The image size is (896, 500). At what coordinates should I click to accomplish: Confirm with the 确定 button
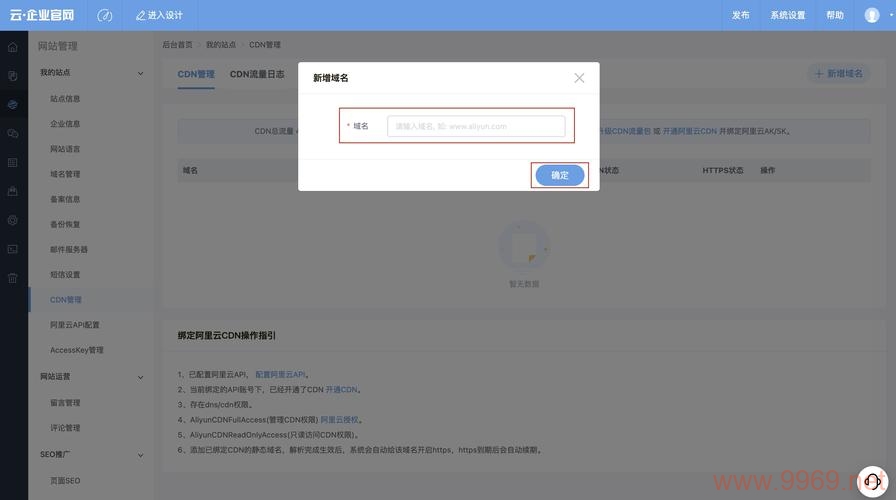[x=559, y=175]
